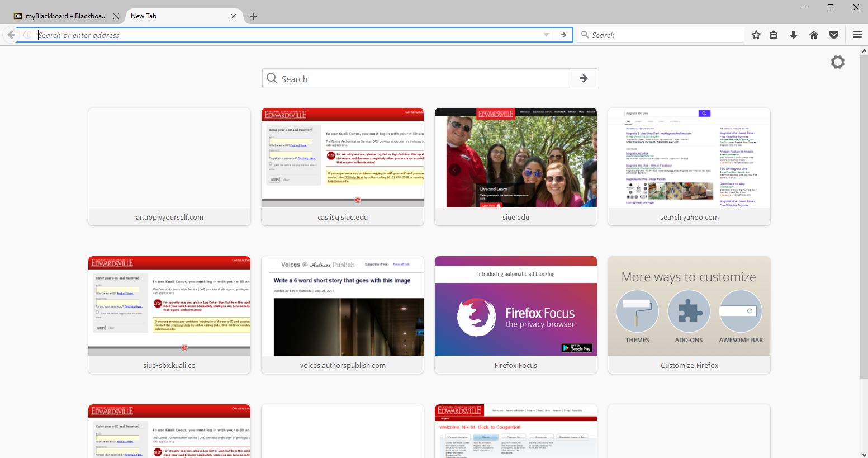Click the bookmark star icon

(x=756, y=35)
